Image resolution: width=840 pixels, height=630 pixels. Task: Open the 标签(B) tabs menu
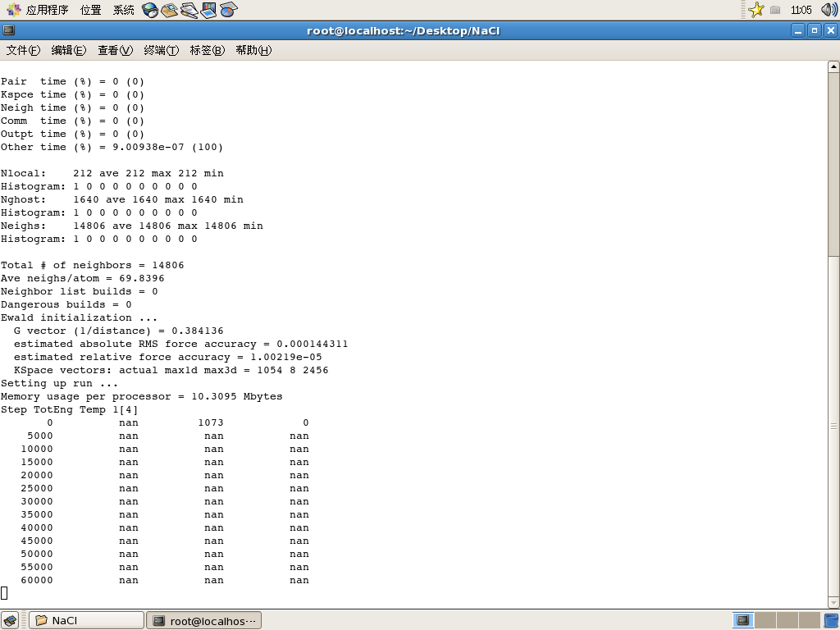coord(208,50)
